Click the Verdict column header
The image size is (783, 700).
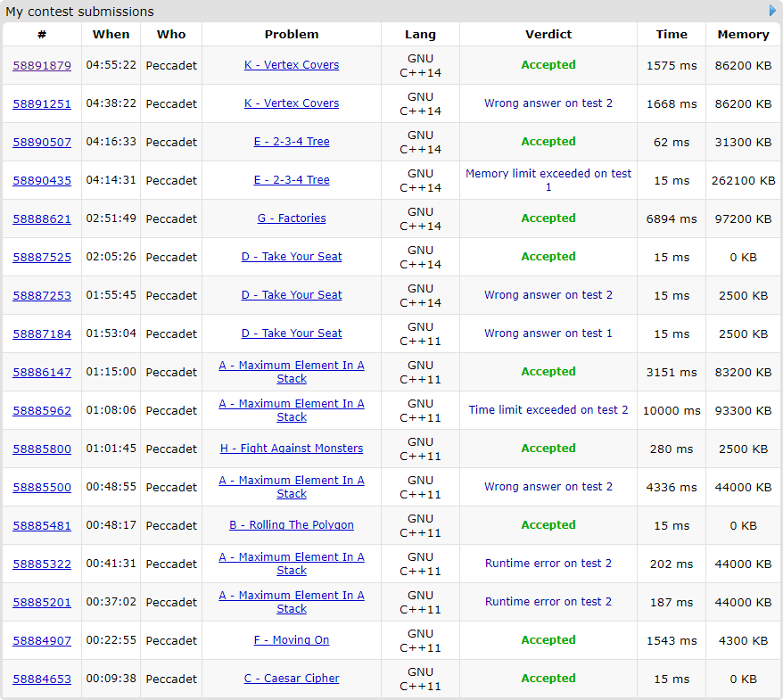point(548,34)
